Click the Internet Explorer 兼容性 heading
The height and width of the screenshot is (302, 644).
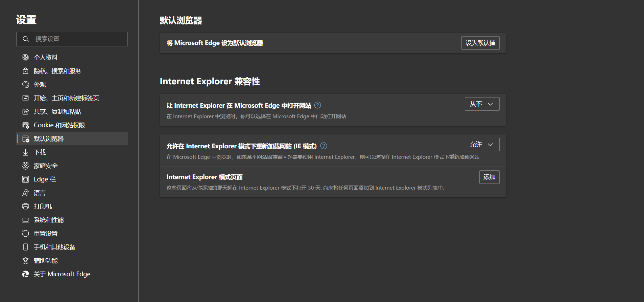210,82
